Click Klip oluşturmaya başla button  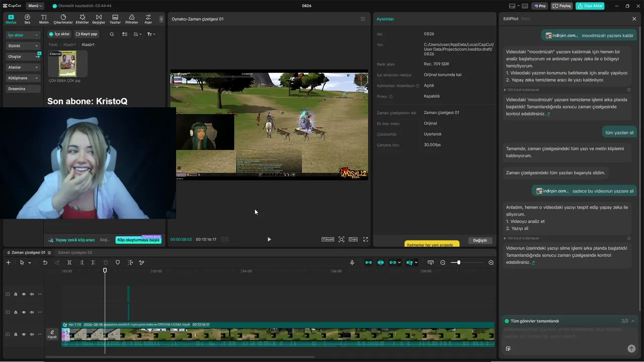138,240
